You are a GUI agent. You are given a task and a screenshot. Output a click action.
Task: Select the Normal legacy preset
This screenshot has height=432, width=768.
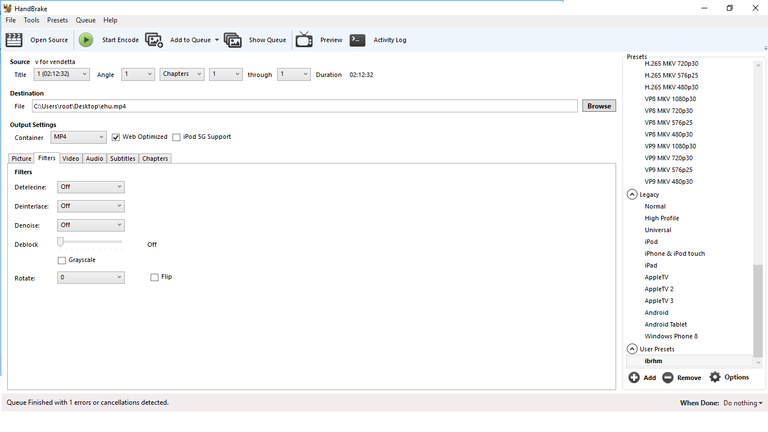655,206
